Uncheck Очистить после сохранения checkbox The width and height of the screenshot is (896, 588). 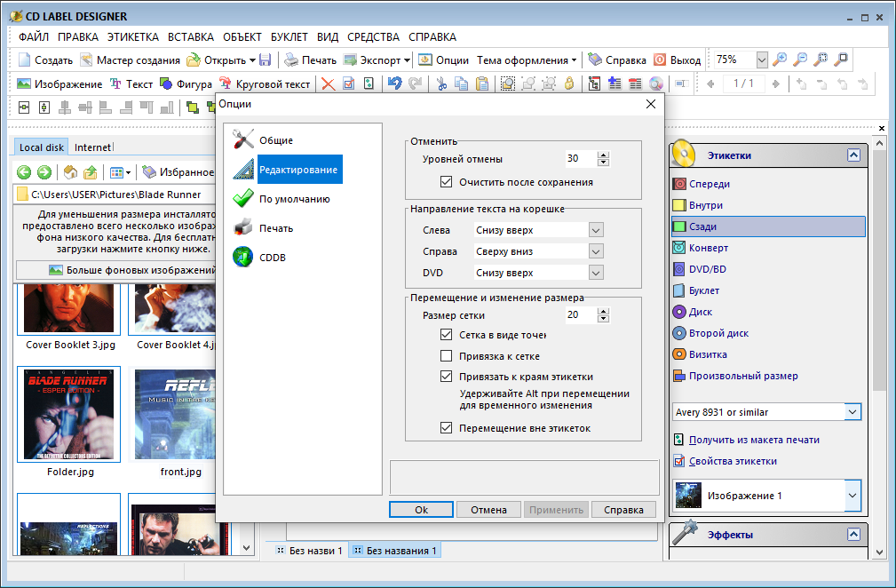click(447, 182)
